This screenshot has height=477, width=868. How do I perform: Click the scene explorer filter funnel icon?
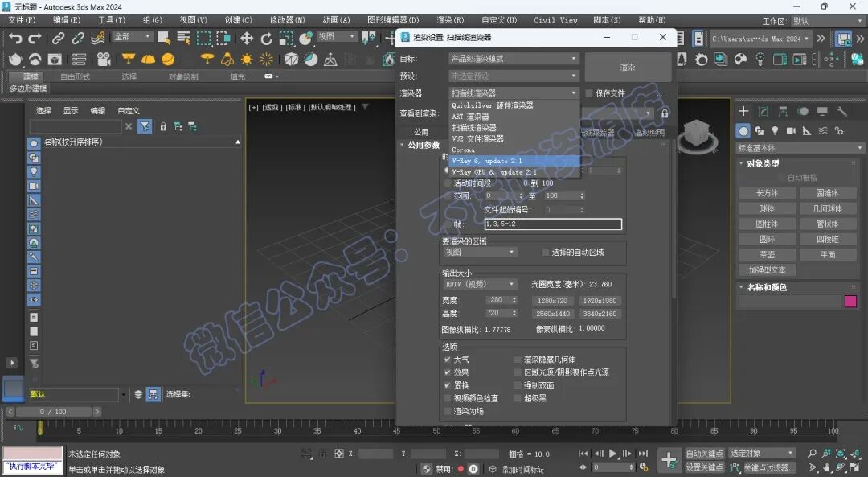click(145, 127)
